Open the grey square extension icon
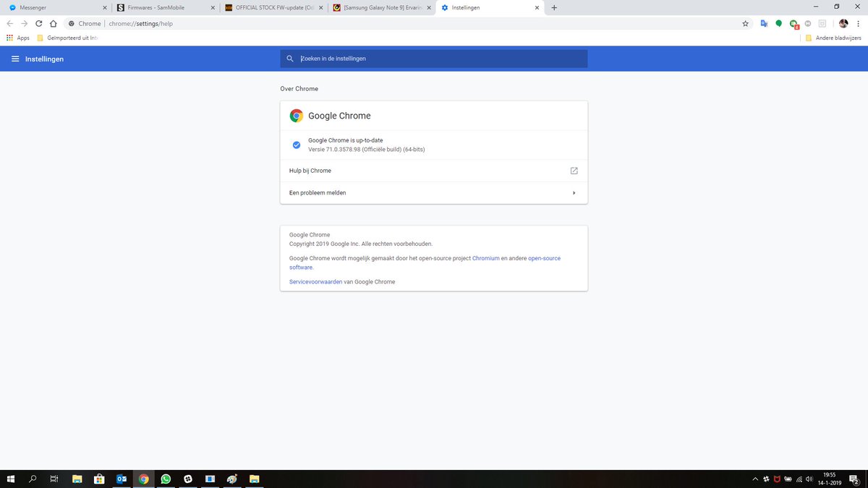868x488 pixels. pyautogui.click(x=822, y=23)
